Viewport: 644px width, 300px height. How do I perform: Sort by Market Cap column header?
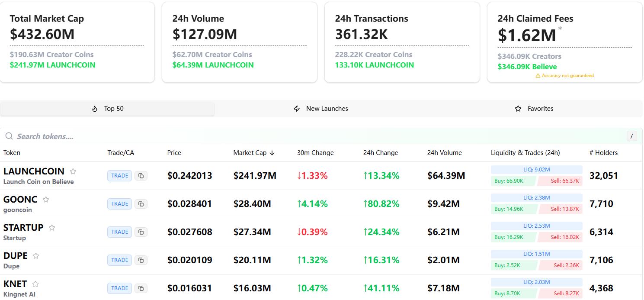pos(253,153)
